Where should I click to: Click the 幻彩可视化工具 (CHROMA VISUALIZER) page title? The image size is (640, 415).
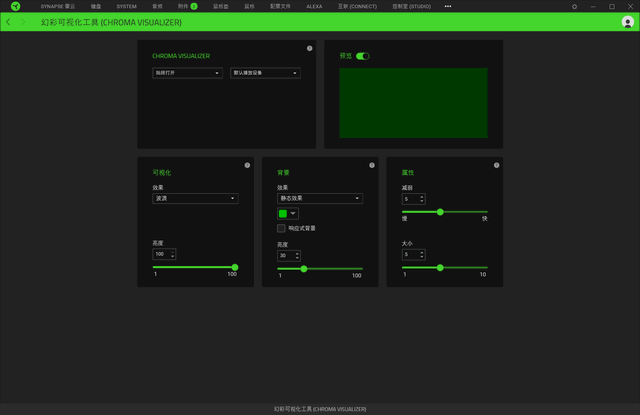click(x=111, y=22)
